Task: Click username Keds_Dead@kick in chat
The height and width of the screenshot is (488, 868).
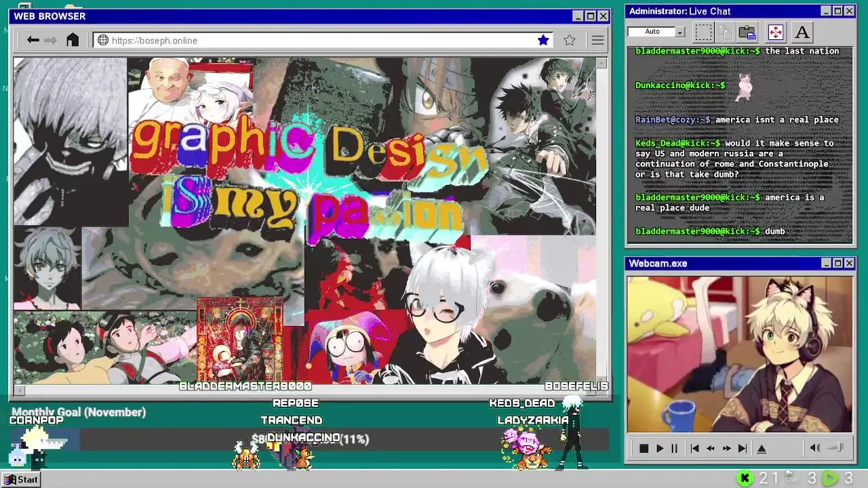Action: [x=677, y=144]
